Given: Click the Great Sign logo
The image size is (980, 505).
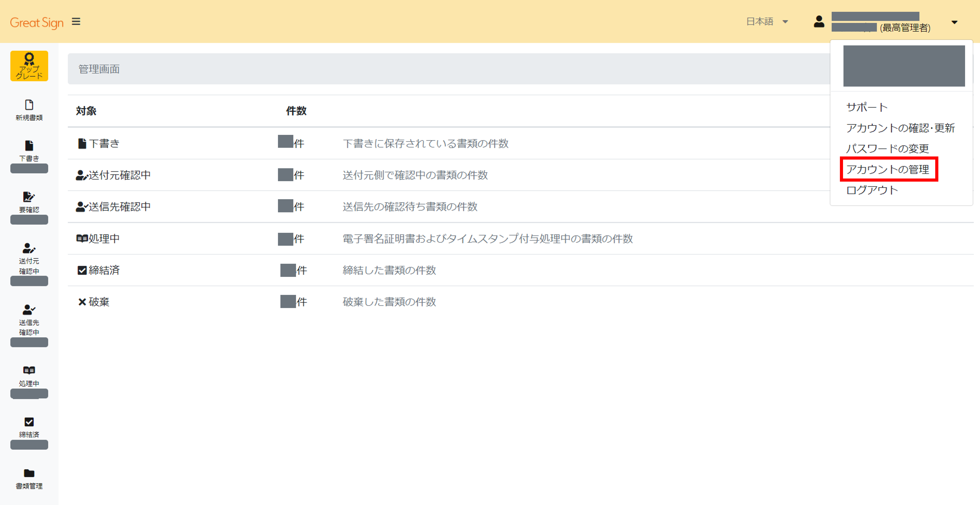Looking at the screenshot, I should tap(37, 22).
